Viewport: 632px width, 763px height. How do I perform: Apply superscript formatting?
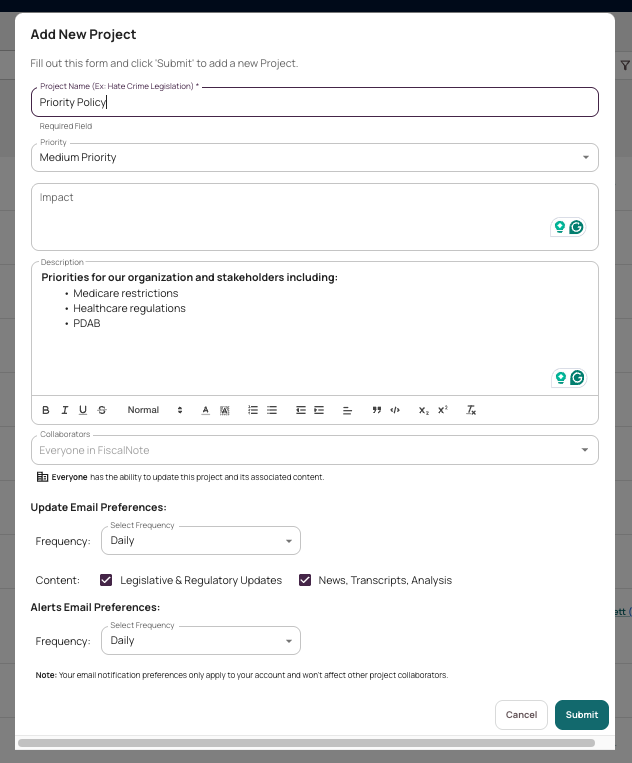pos(443,410)
